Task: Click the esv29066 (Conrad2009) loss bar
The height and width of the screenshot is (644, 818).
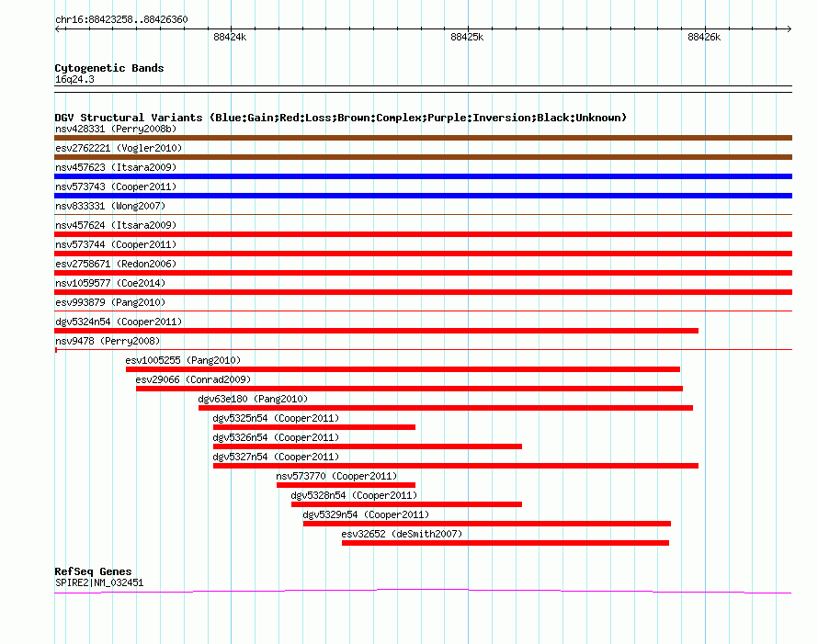Action: (410, 389)
